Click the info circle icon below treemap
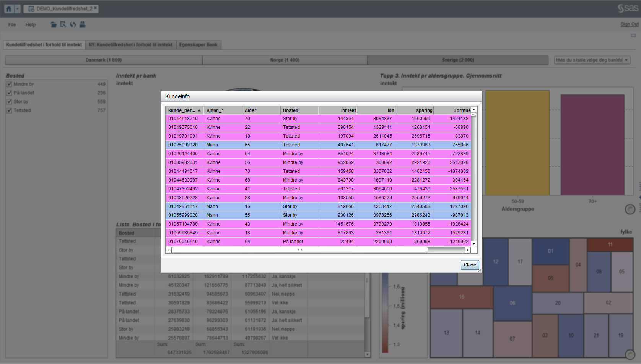The image size is (641, 364). point(630,354)
